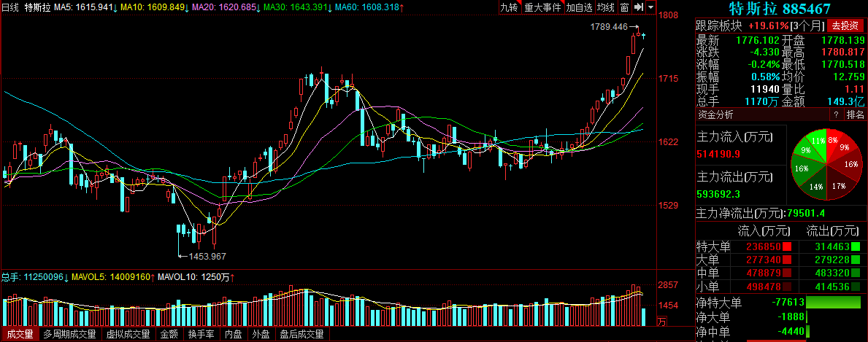
Task: Click the MA60: 1608.318 indicator label
Action: point(369,7)
